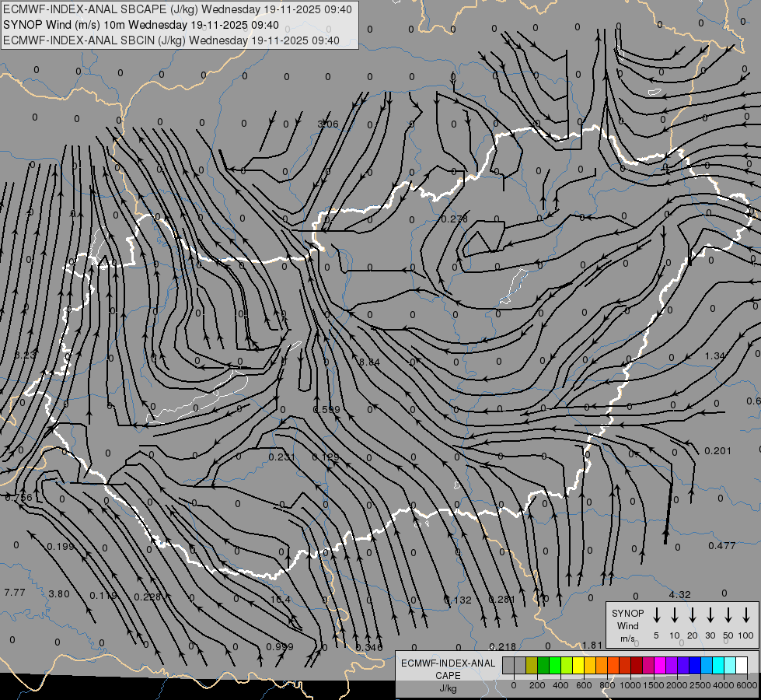Click the 0.199 value on the map
The image size is (761, 700).
point(60,547)
